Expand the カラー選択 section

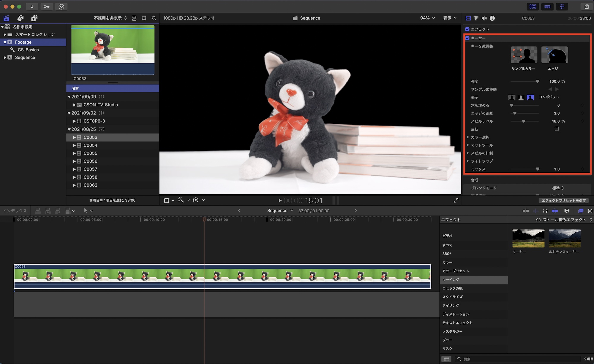click(468, 137)
